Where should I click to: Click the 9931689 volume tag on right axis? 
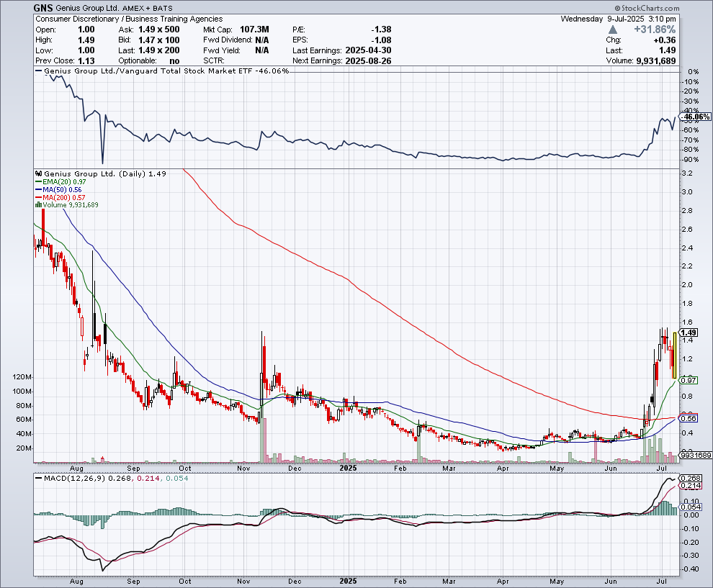pyautogui.click(x=696, y=455)
